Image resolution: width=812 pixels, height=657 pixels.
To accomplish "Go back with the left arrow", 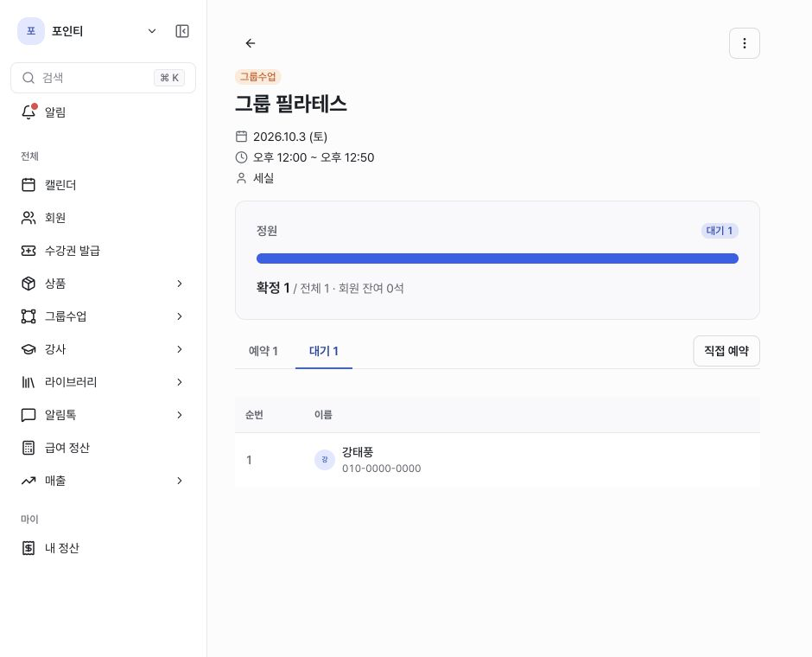I will pyautogui.click(x=251, y=43).
